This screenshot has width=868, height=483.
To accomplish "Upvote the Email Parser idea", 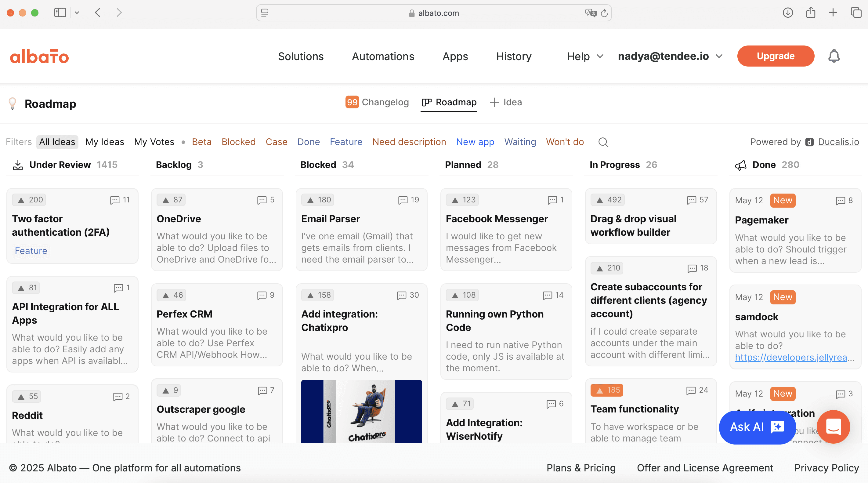I will (318, 200).
